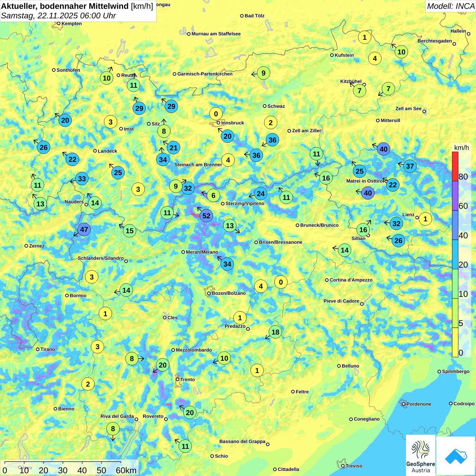Image resolution: width=476 pixels, height=476 pixels.
Task: Click the Zell am See label
Action: [408, 108]
